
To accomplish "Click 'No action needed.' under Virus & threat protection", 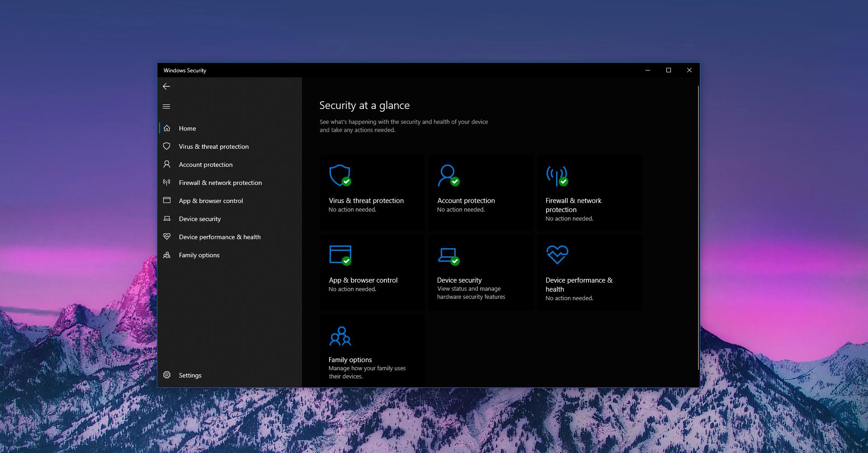I will point(352,210).
